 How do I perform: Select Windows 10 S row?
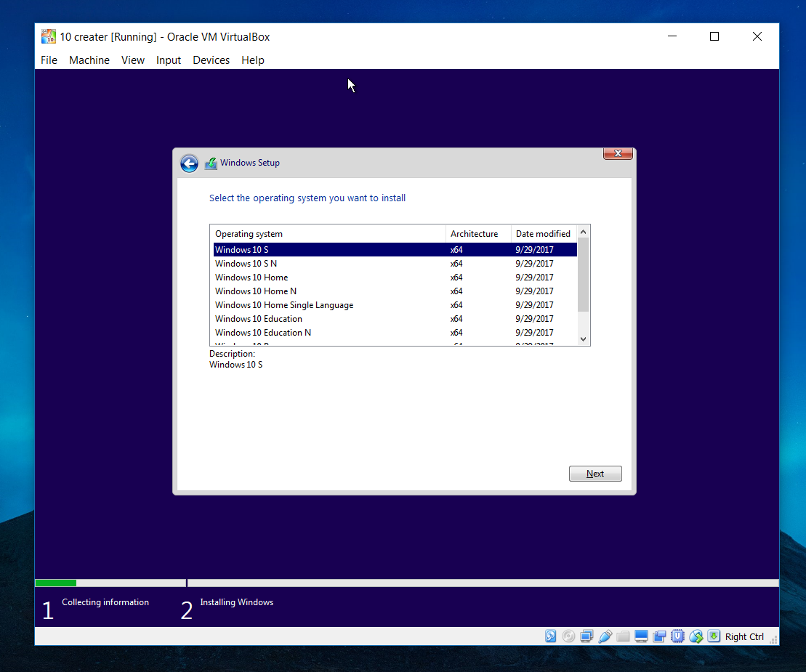[395, 250]
